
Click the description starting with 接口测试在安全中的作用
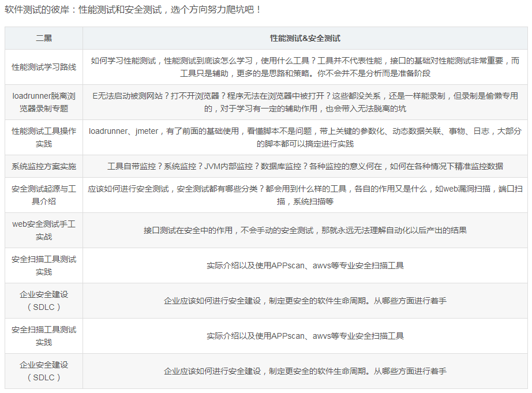(x=305, y=230)
